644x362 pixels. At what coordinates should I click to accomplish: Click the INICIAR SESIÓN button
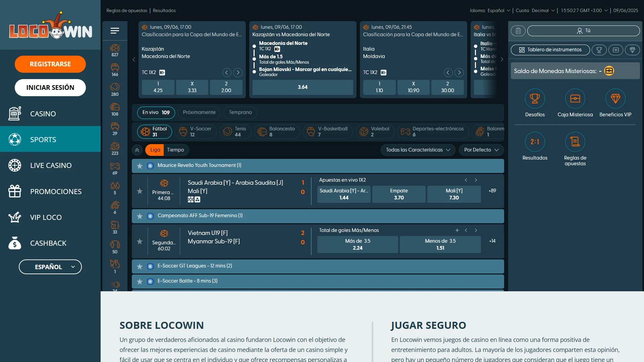[x=50, y=87]
